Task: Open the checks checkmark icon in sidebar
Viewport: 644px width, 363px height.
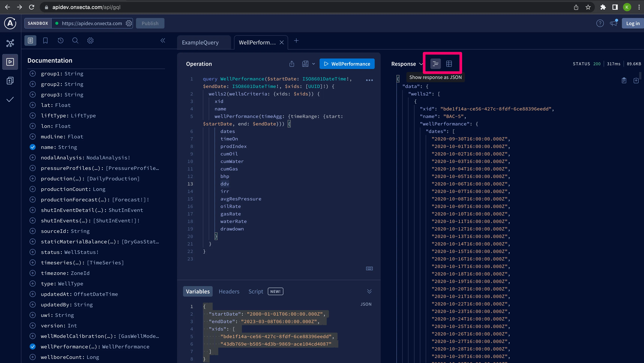Action: pyautogui.click(x=10, y=100)
